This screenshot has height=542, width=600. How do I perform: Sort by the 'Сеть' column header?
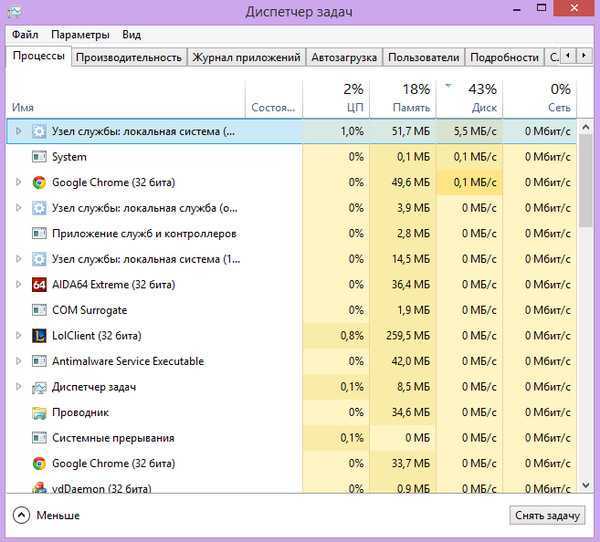pyautogui.click(x=540, y=99)
